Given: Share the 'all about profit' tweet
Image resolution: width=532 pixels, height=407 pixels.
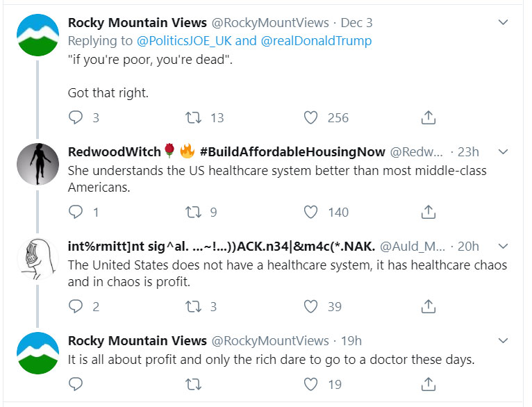Looking at the screenshot, I should [429, 383].
